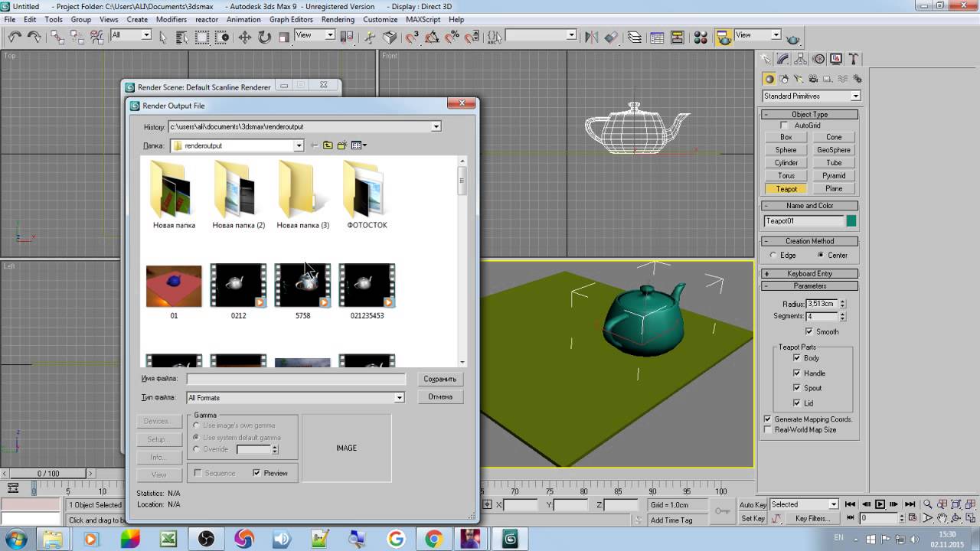Click the Undo arrow in main toolbar
The height and width of the screenshot is (551, 980).
15,37
